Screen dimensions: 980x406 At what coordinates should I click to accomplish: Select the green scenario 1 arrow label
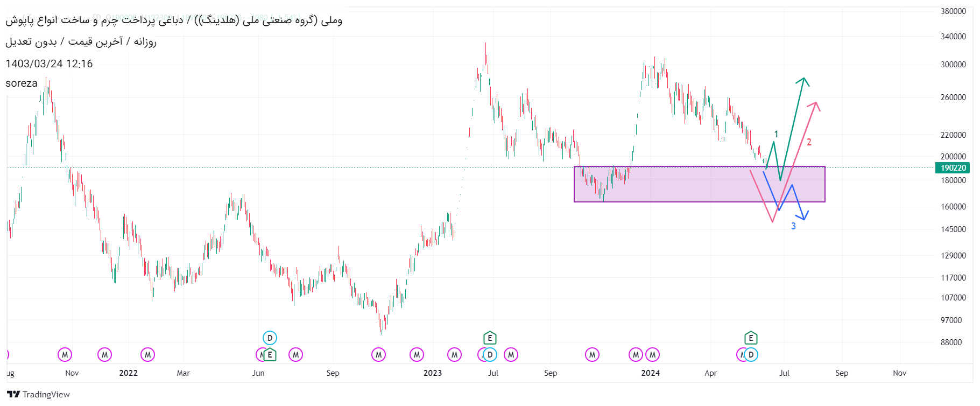point(776,134)
